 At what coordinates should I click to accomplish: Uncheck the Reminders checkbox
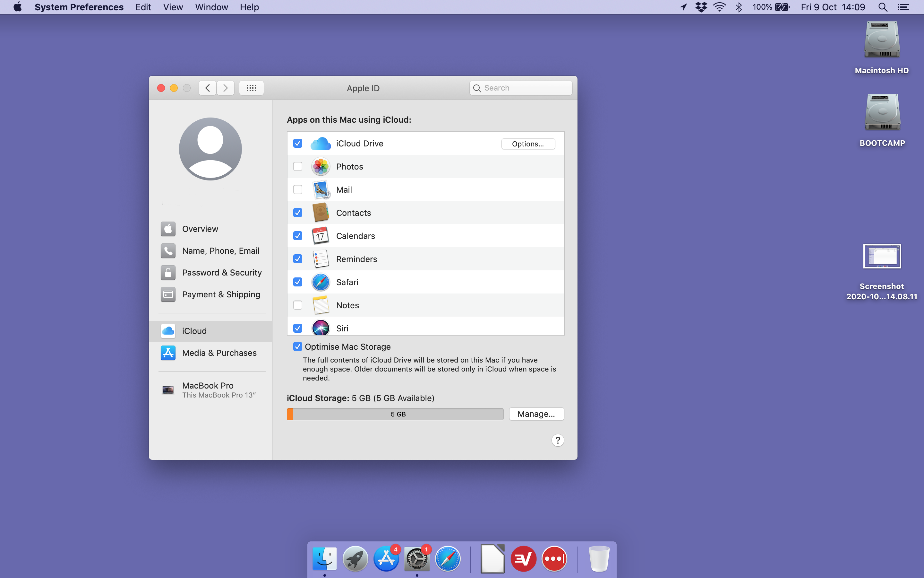pos(298,259)
